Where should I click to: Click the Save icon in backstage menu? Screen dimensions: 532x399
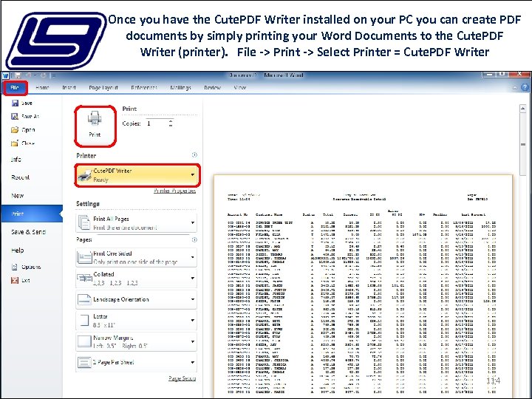(15, 103)
